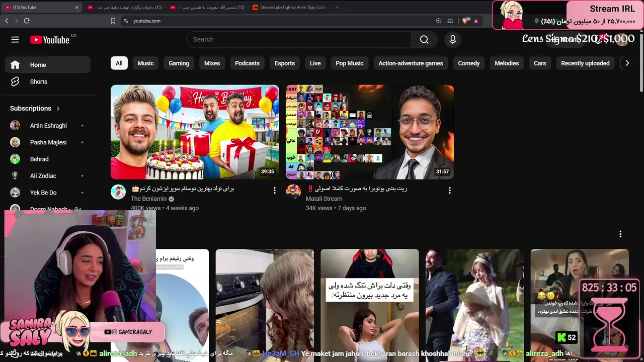Open Pasha Majlesi subscription channel
This screenshot has width=644, height=362.
48,142
